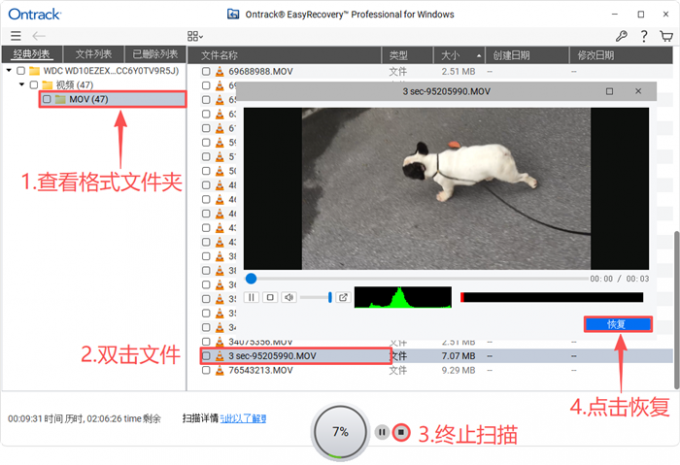Click the 7% scan progress circle
This screenshot has width=680, height=465.
pos(340,432)
